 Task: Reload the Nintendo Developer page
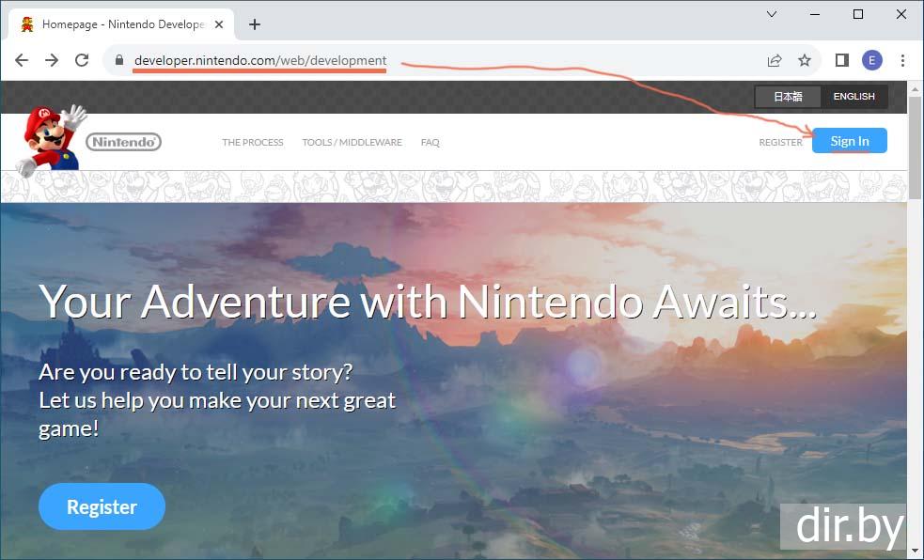point(82,60)
